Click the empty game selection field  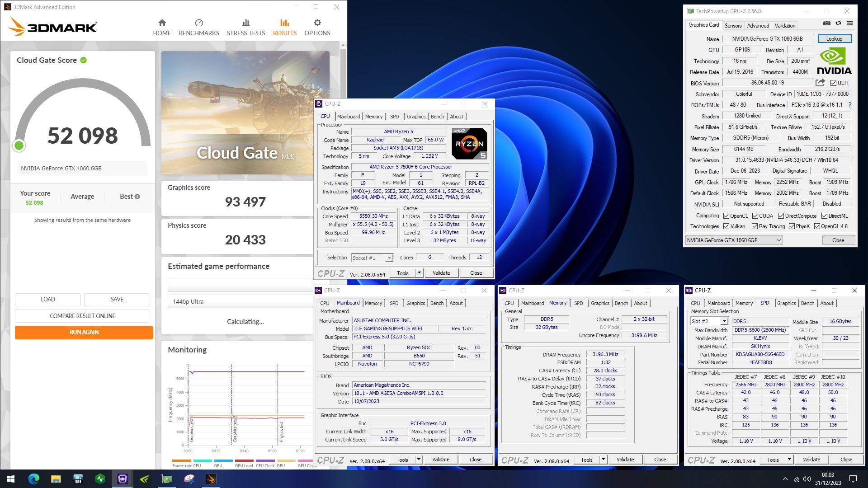click(240, 285)
